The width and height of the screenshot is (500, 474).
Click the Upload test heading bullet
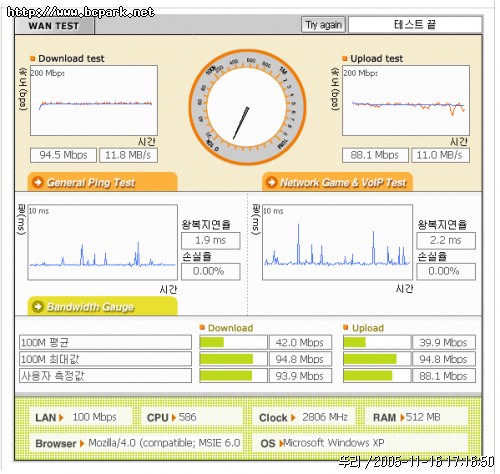click(345, 59)
